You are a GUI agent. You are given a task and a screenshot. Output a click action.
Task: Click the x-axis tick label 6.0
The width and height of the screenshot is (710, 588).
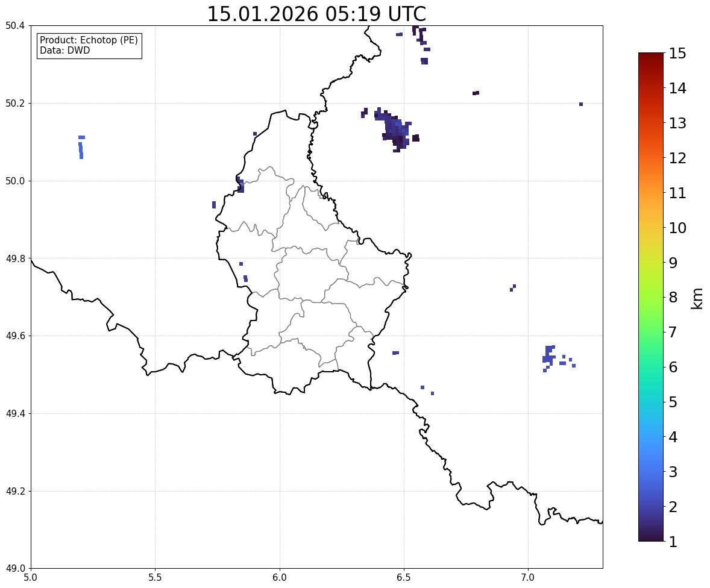pos(280,578)
